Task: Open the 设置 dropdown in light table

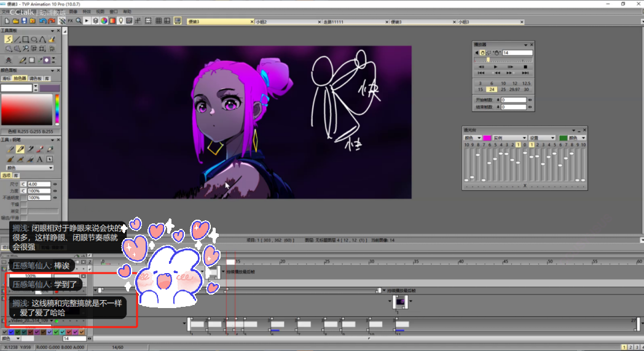Action: click(x=542, y=138)
